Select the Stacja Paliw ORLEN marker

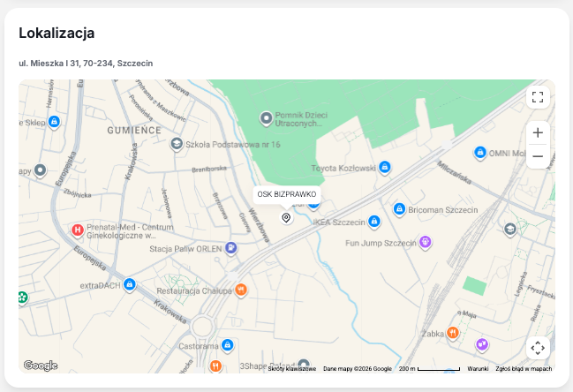[x=230, y=248]
